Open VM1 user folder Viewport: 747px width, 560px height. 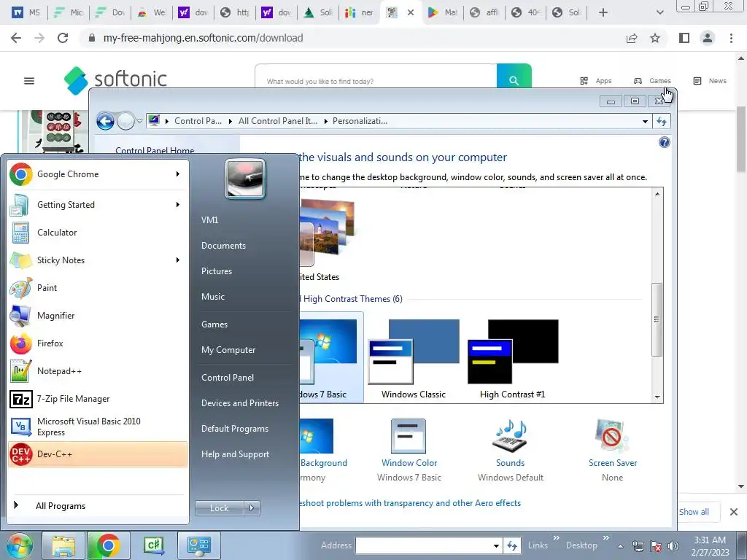point(209,220)
